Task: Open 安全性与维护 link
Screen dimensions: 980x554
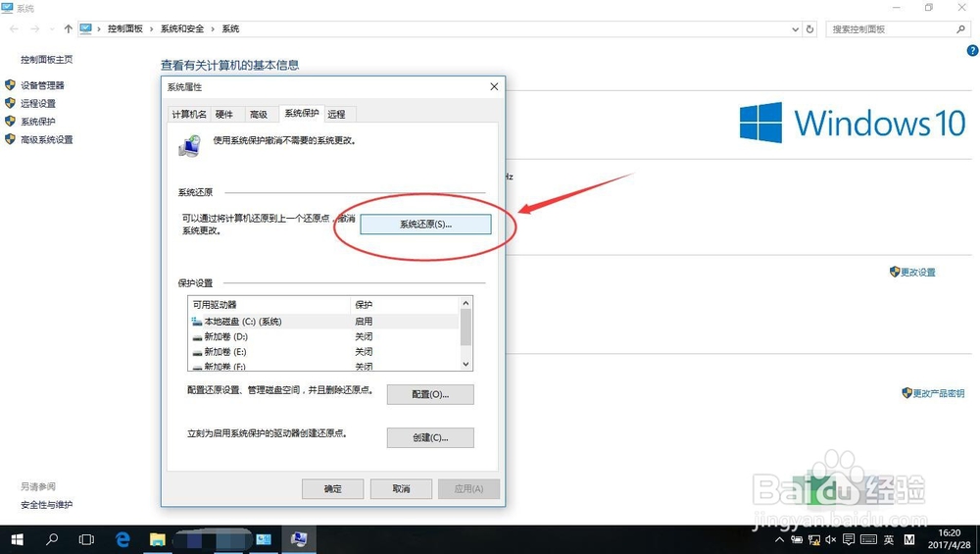Action: pyautogui.click(x=47, y=505)
